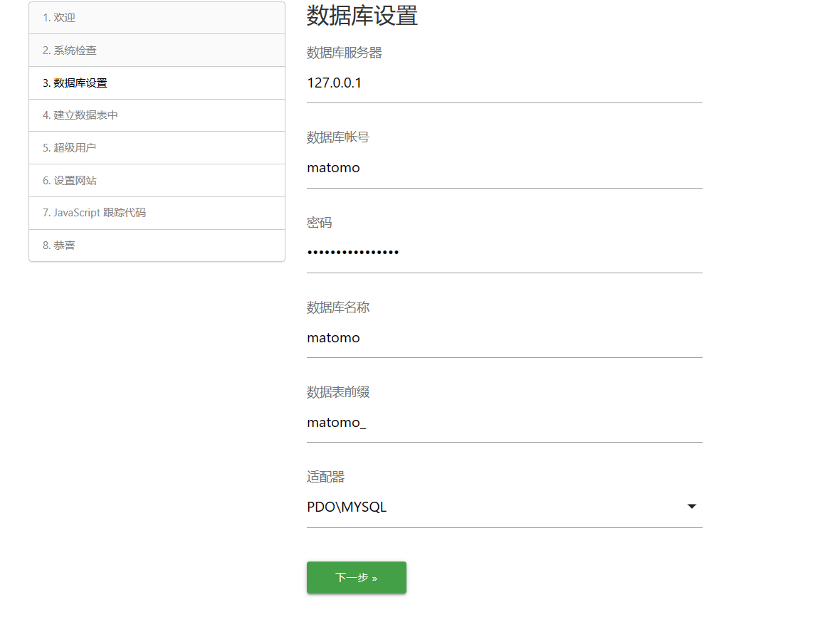Choose step 6. 设置网站 in sidebar
Image resolution: width=840 pixels, height=622 pixels.
[157, 181]
